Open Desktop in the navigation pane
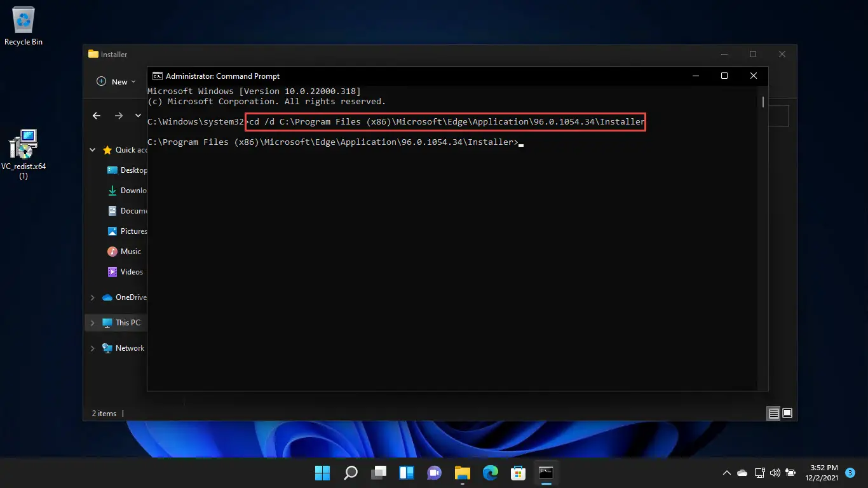The image size is (868, 488). click(126, 170)
